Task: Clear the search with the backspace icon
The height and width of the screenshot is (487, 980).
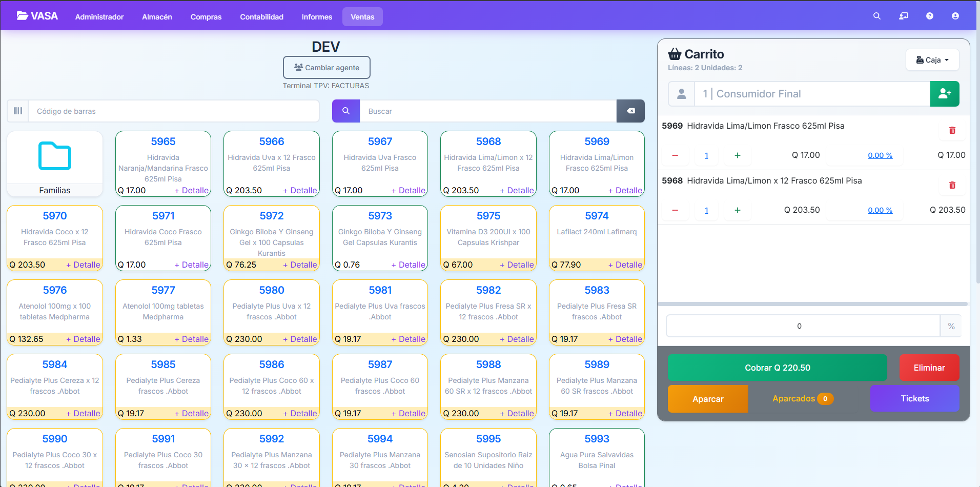Action: coord(630,111)
